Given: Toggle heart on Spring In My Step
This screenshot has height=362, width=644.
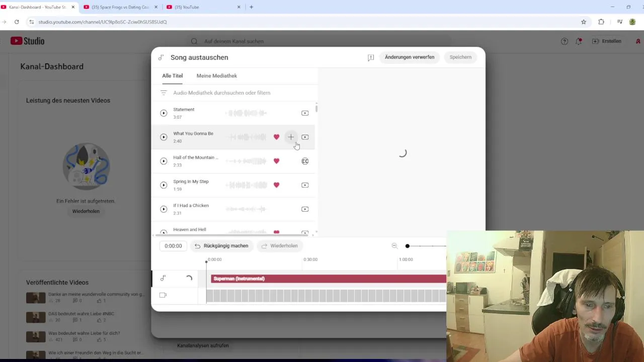Looking at the screenshot, I should (x=276, y=185).
